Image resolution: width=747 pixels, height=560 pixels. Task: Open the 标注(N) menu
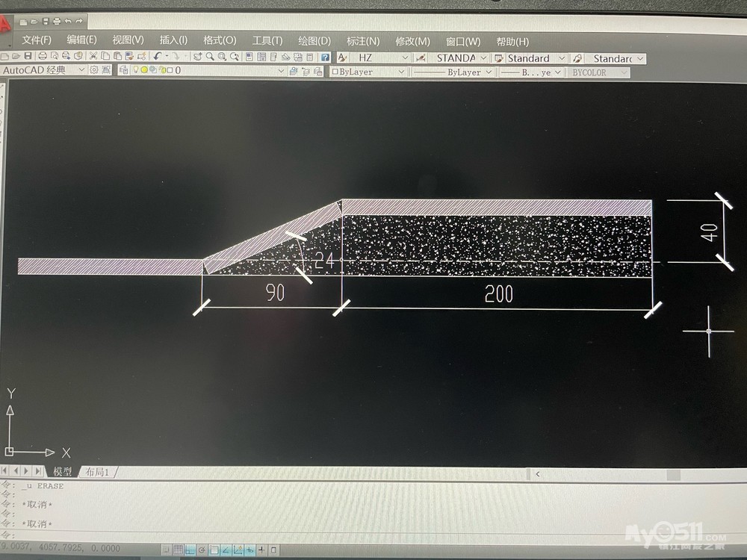tap(363, 41)
